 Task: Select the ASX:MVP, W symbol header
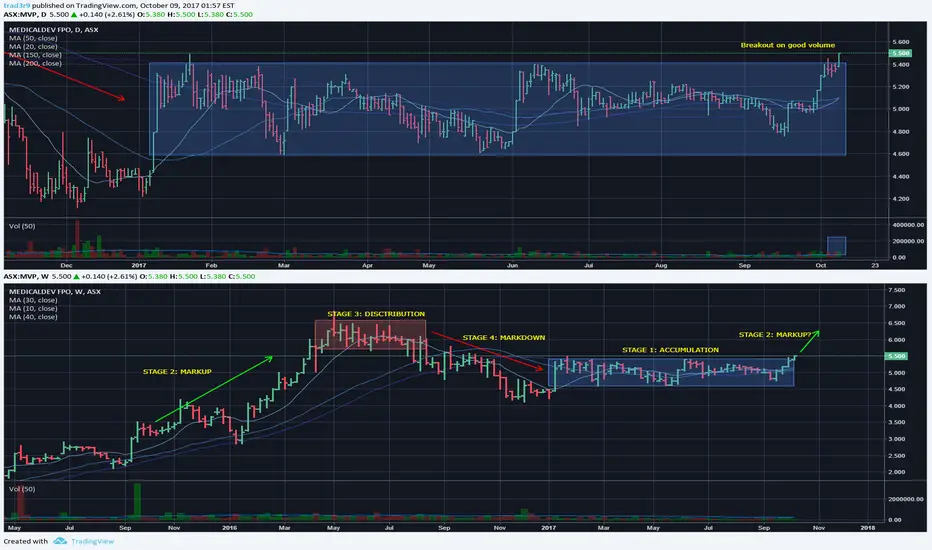point(26,276)
